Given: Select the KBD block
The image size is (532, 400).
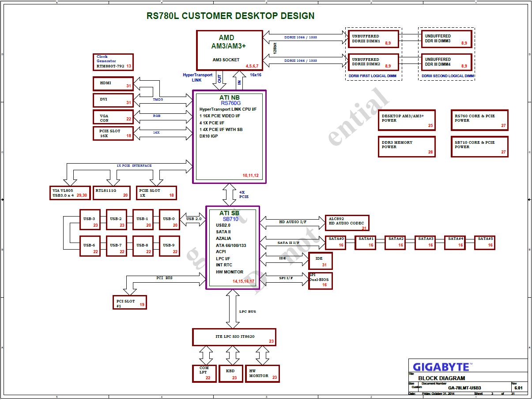Looking at the screenshot, I should click(x=231, y=374).
